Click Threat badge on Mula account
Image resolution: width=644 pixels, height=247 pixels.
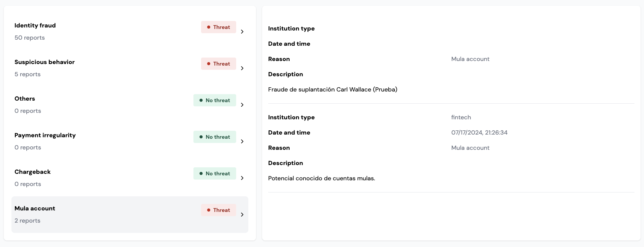point(219,210)
